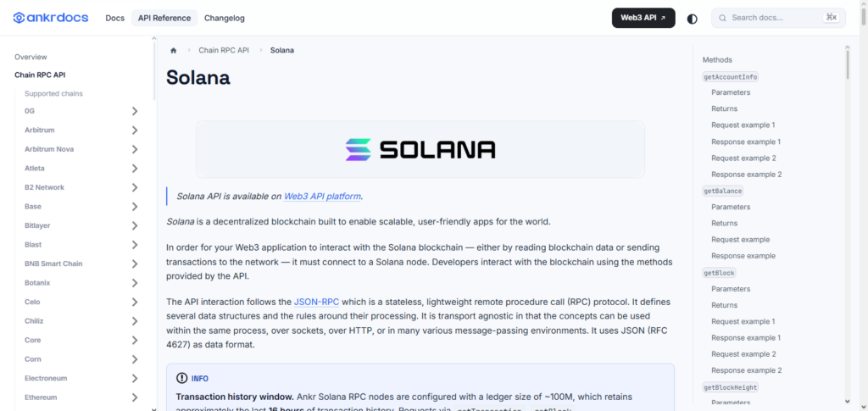Screen dimensions: 868x411
Task: Click the Methods panel scrollbar
Action: [x=848, y=64]
